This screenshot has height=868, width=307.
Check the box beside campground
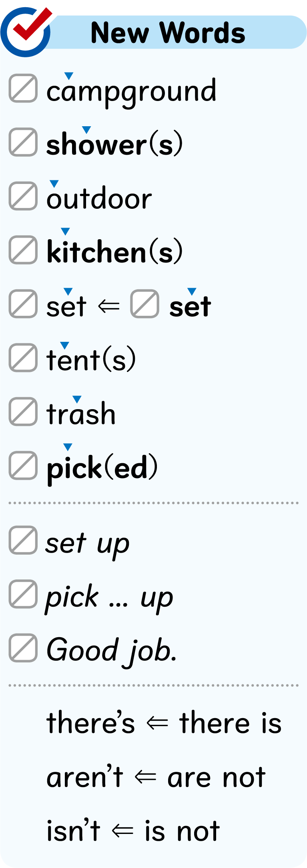pos(23,88)
